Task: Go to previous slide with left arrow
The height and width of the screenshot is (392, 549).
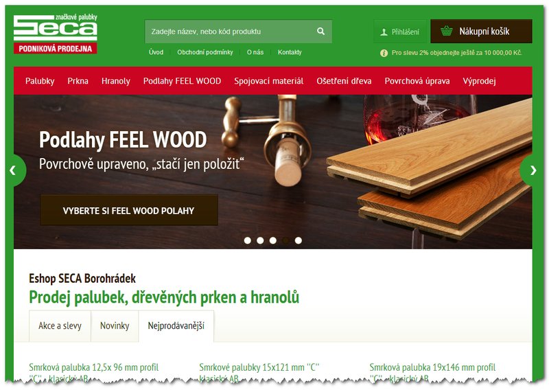Action: tap(13, 171)
